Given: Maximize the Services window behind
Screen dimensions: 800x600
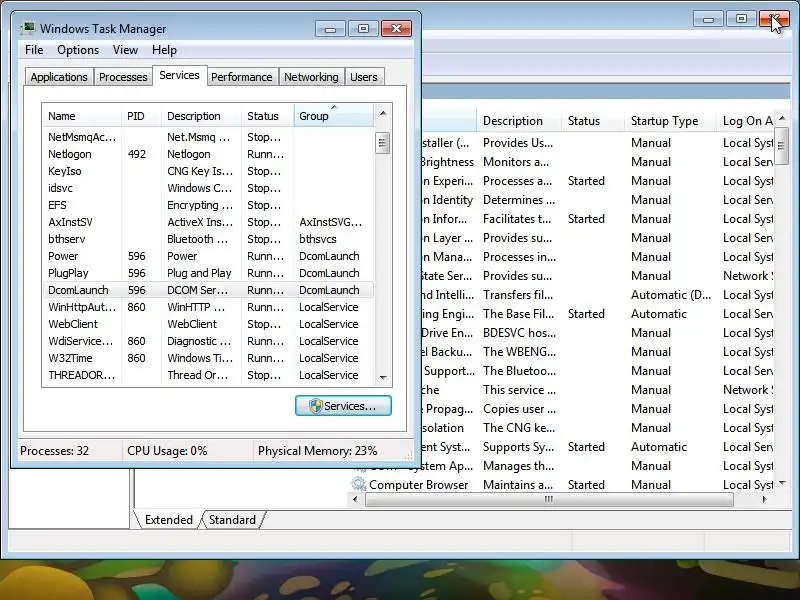Looking at the screenshot, I should coord(741,19).
